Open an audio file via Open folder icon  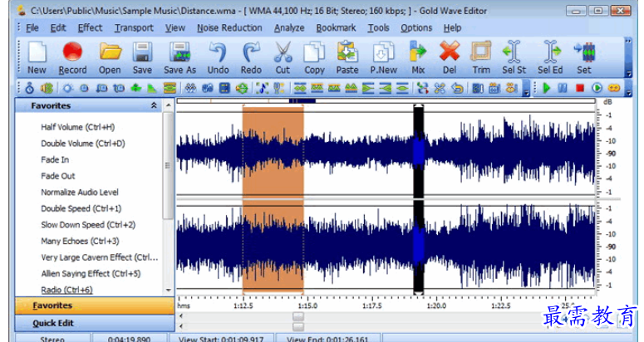click(x=110, y=57)
